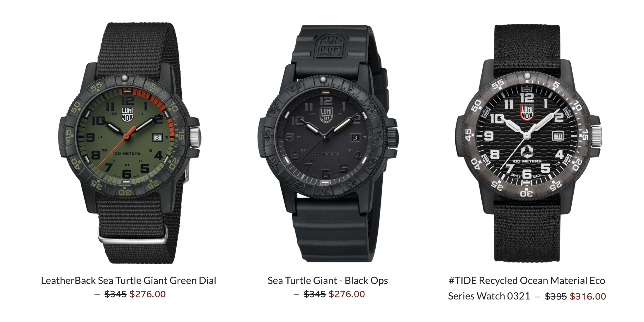Click the $276.00 sale price under Green Dial
The height and width of the screenshot is (322, 644).
tap(147, 294)
